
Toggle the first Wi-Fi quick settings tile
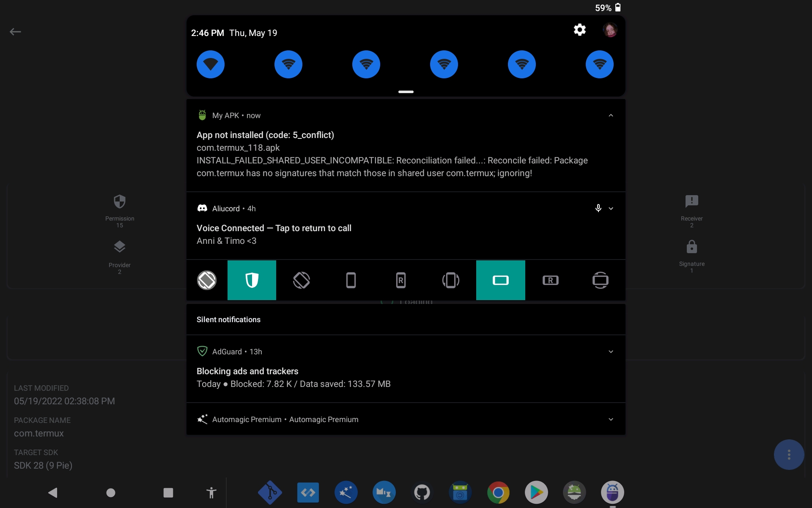point(210,64)
